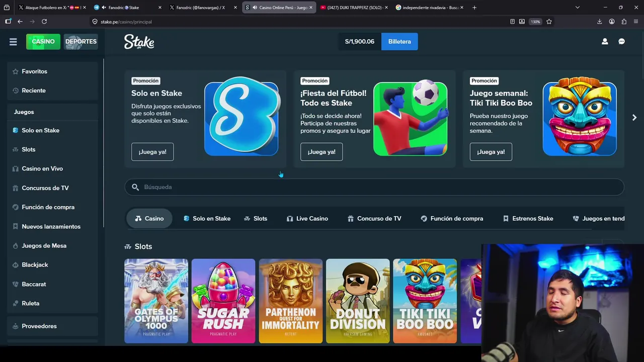
Task: Advance promotions carousel with right arrow
Action: (634, 118)
